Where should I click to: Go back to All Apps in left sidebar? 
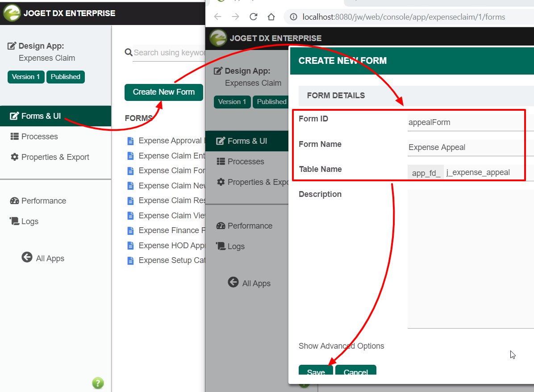pyautogui.click(x=43, y=258)
